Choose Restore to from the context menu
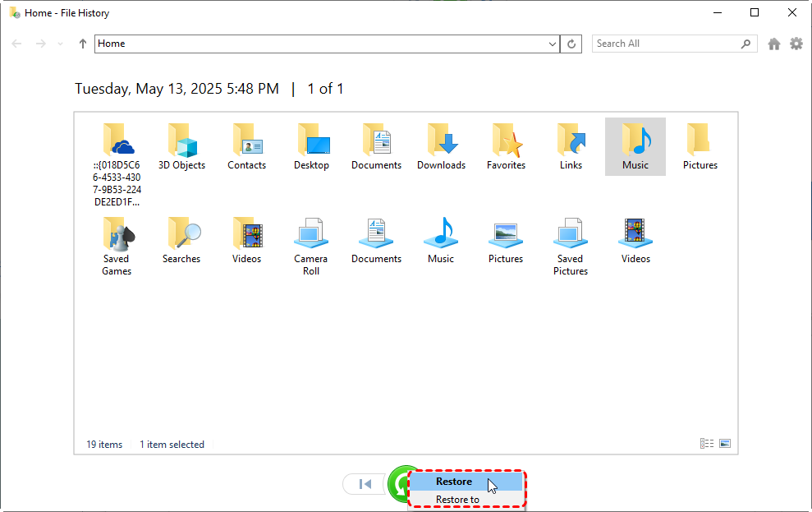 click(x=457, y=500)
